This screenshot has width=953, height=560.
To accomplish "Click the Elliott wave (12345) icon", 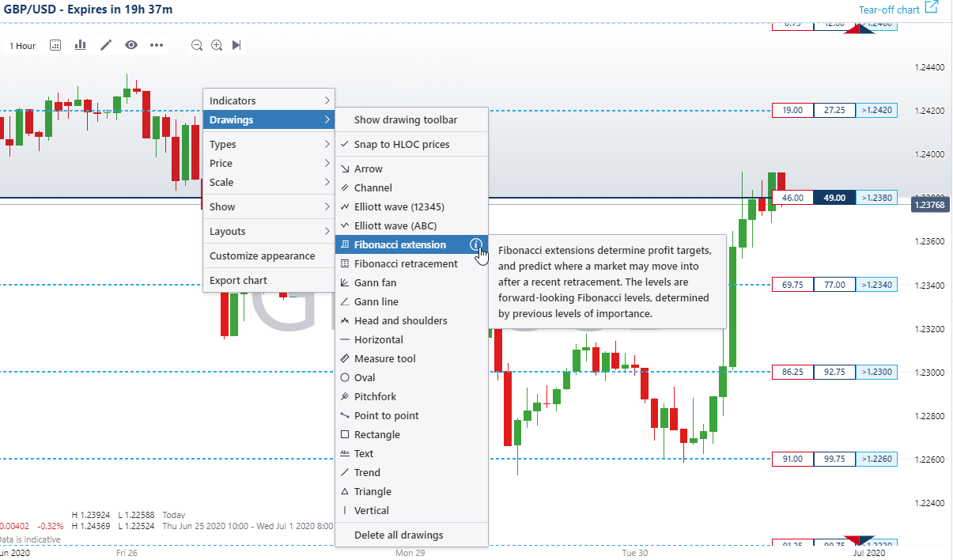I will 344,206.
